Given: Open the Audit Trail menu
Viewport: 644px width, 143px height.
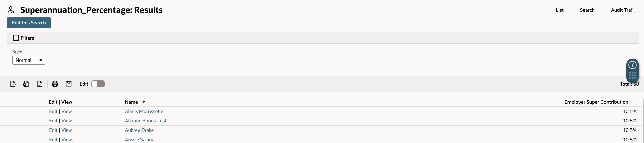Looking at the screenshot, I should tap(622, 10).
